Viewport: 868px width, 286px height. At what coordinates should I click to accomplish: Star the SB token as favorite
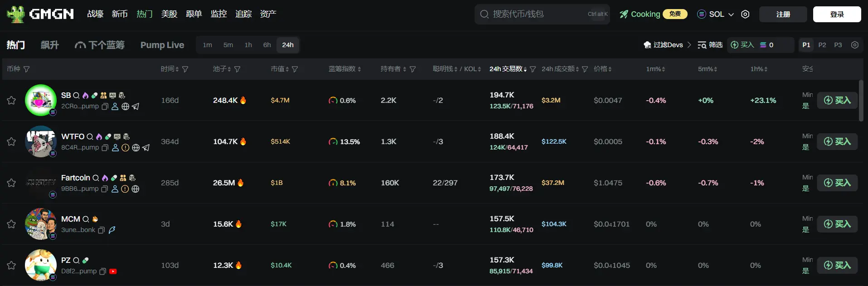[x=11, y=100]
